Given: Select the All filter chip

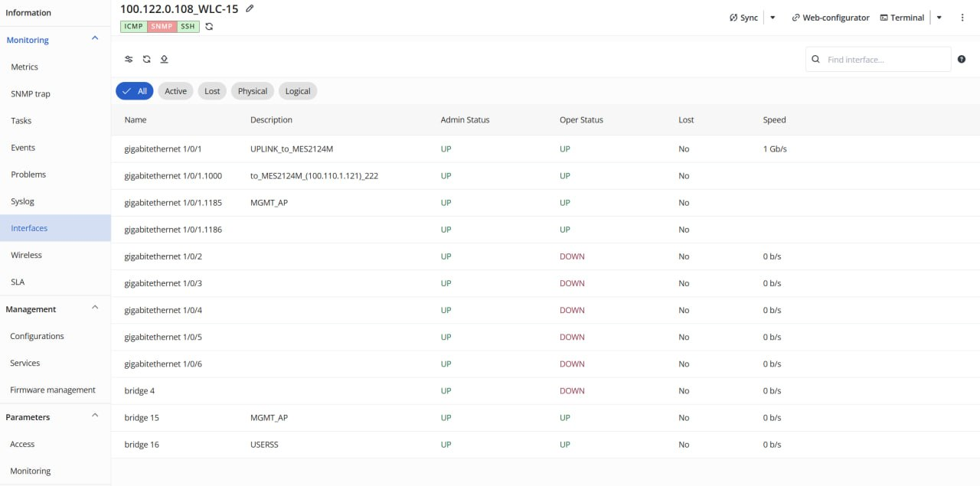Looking at the screenshot, I should (135, 91).
